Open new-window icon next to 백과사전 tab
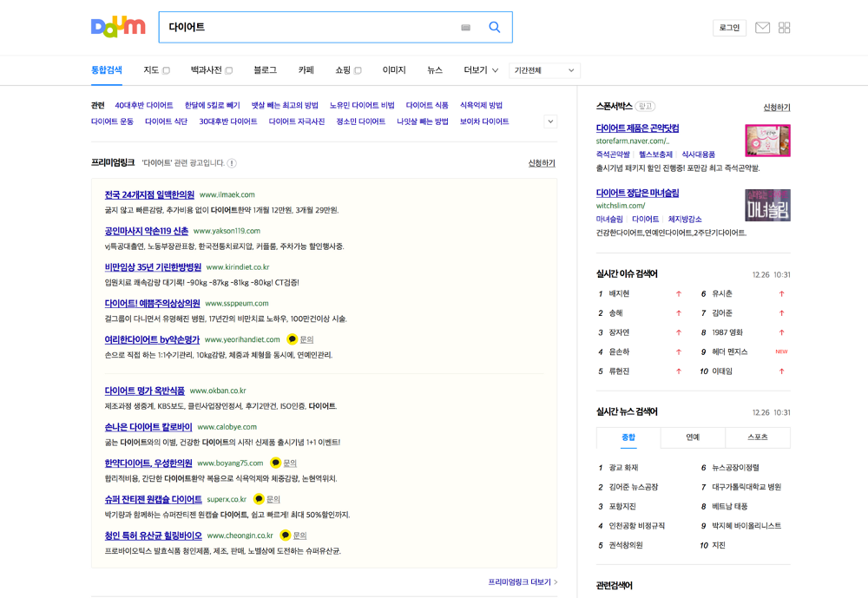Viewport: 868px width, 598px height. [x=228, y=70]
